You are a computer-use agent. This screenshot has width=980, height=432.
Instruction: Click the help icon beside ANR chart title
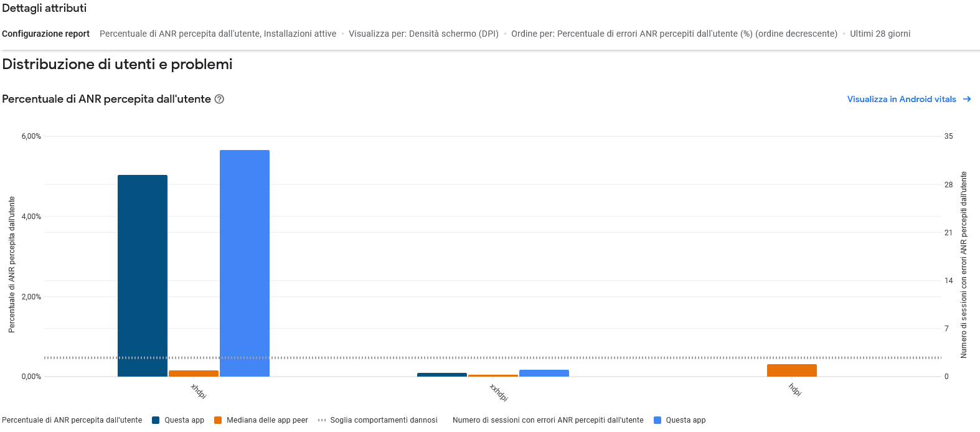pyautogui.click(x=219, y=99)
